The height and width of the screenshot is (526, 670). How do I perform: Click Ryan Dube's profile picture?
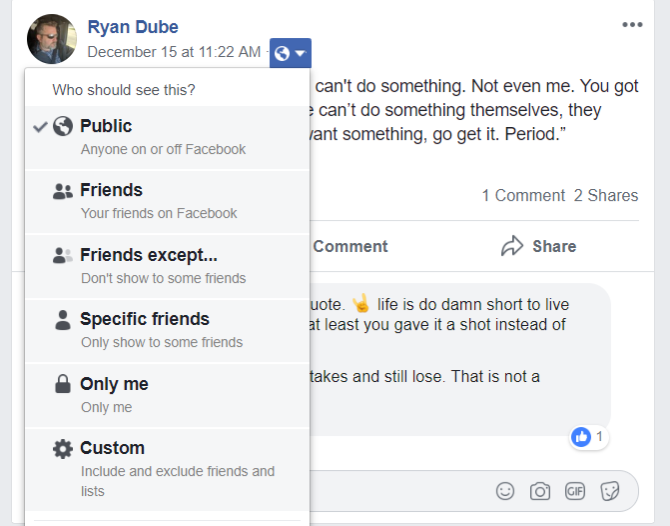pos(52,39)
